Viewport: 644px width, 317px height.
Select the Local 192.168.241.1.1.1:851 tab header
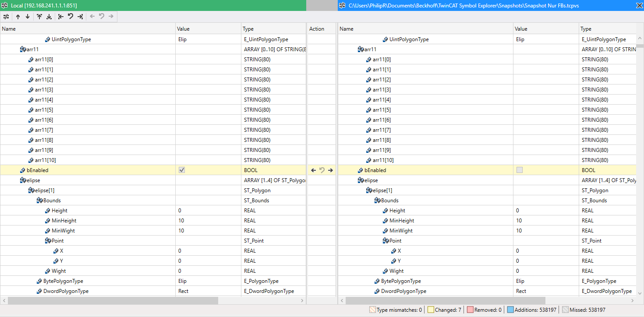point(153,5)
